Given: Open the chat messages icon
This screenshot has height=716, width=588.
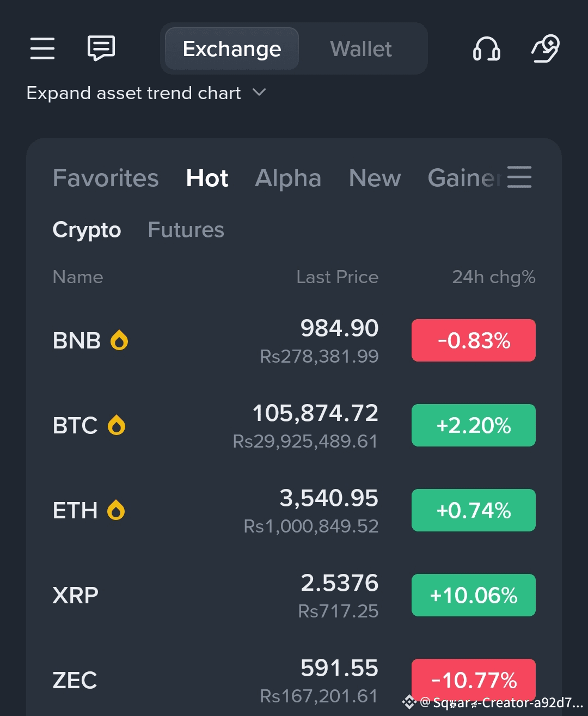Looking at the screenshot, I should coord(101,48).
